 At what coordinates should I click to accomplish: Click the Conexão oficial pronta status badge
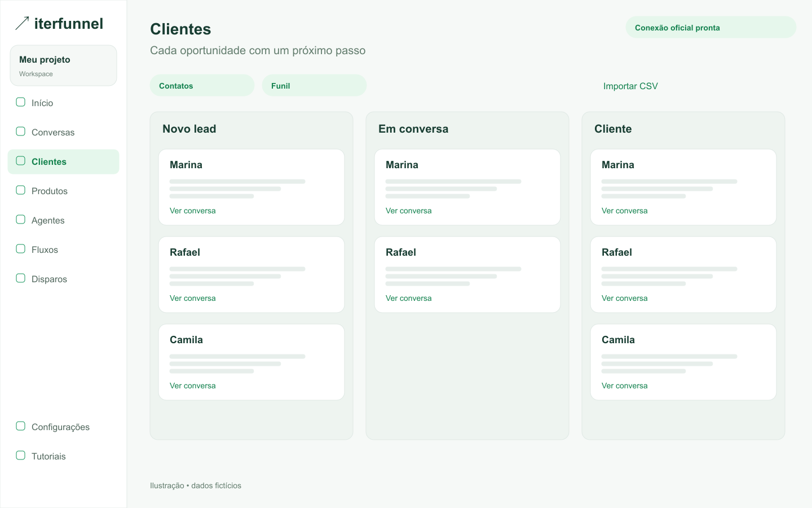coord(711,27)
